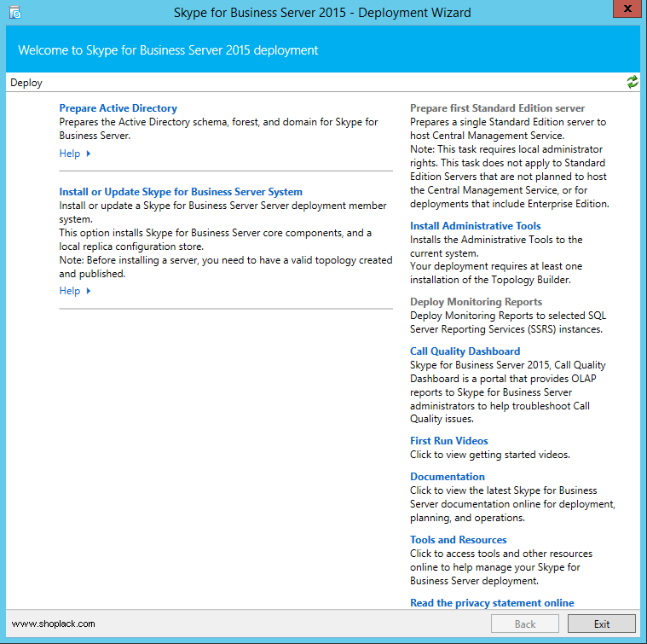This screenshot has height=644, width=647.
Task: Open Documentation link
Action: pyautogui.click(x=448, y=477)
